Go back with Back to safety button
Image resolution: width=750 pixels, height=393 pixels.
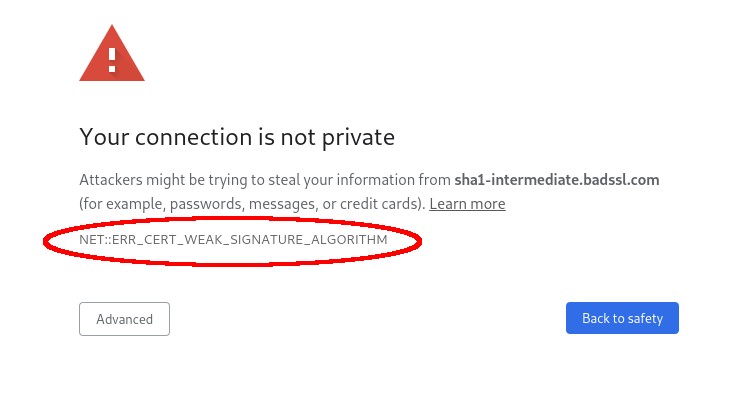(622, 318)
